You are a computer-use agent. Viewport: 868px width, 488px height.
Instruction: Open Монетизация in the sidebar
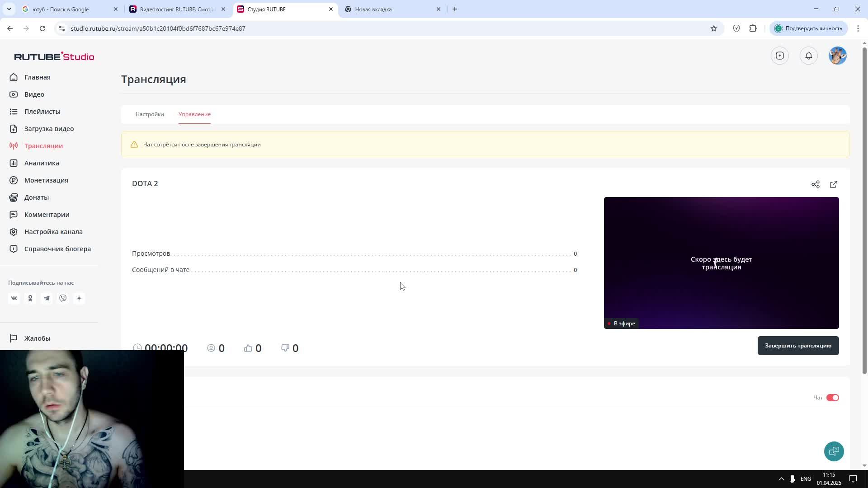pos(46,180)
